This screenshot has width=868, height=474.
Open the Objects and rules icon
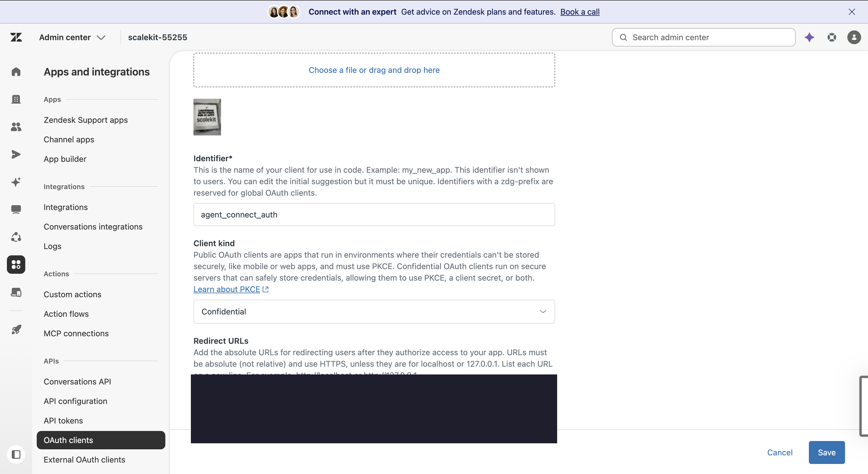(x=16, y=237)
